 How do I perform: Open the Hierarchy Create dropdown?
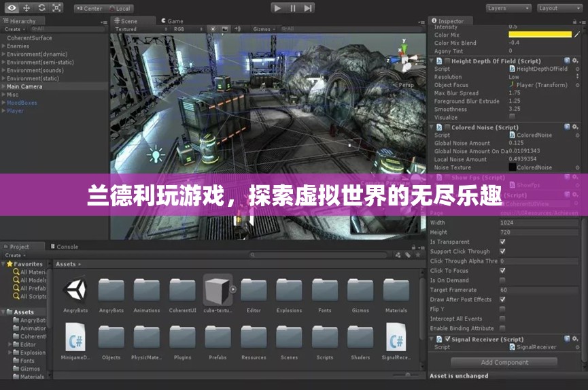(x=15, y=29)
